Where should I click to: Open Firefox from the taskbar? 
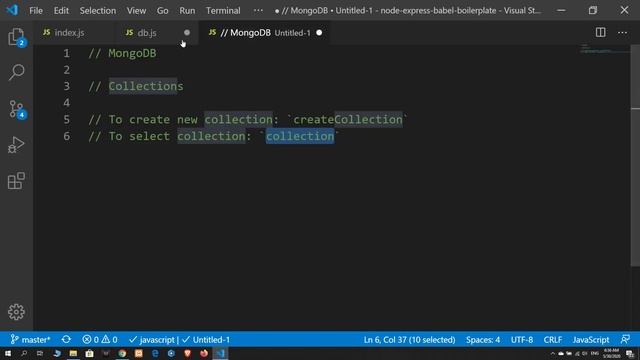pyautogui.click(x=204, y=353)
